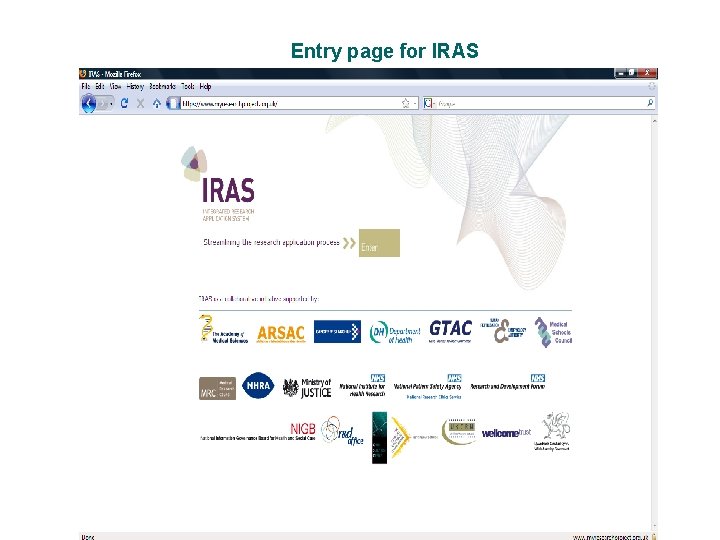
Task: Click the Firefox Back button
Action: tap(88, 103)
